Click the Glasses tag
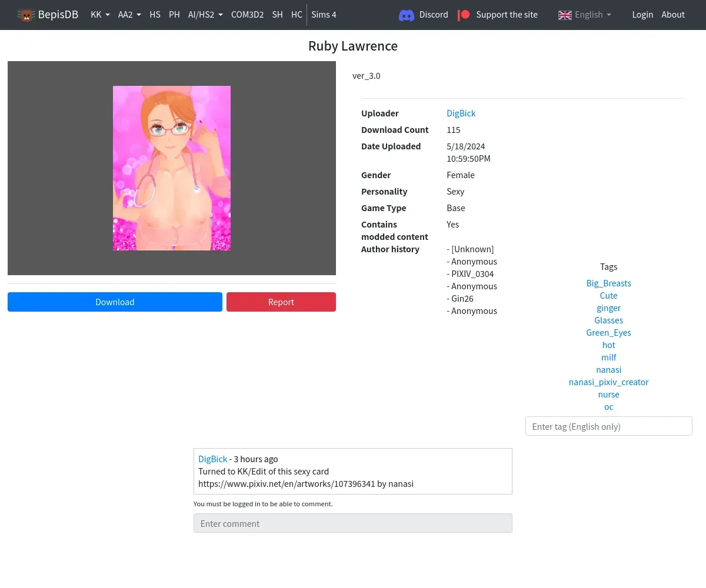Screen dimensions: 706x588 [608, 320]
